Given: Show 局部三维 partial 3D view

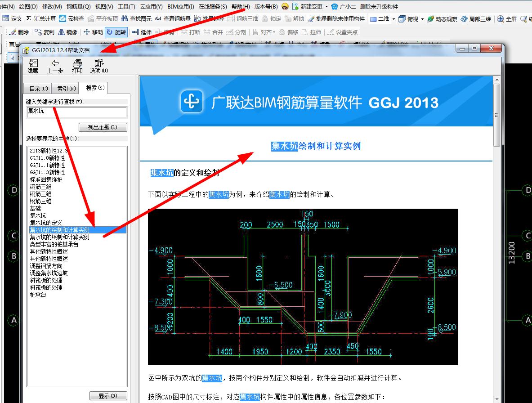Looking at the screenshot, I should (476, 18).
